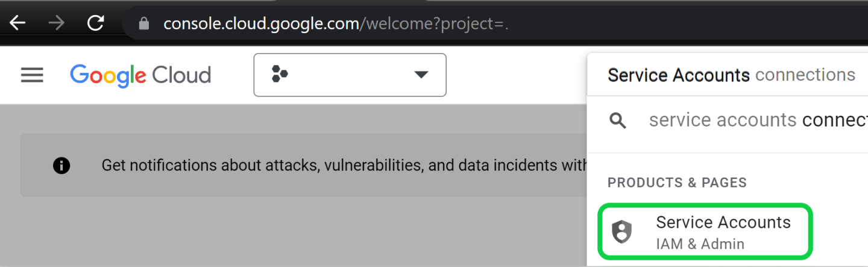Click the info icon in the notification banner
868x267 pixels.
pyautogui.click(x=61, y=165)
